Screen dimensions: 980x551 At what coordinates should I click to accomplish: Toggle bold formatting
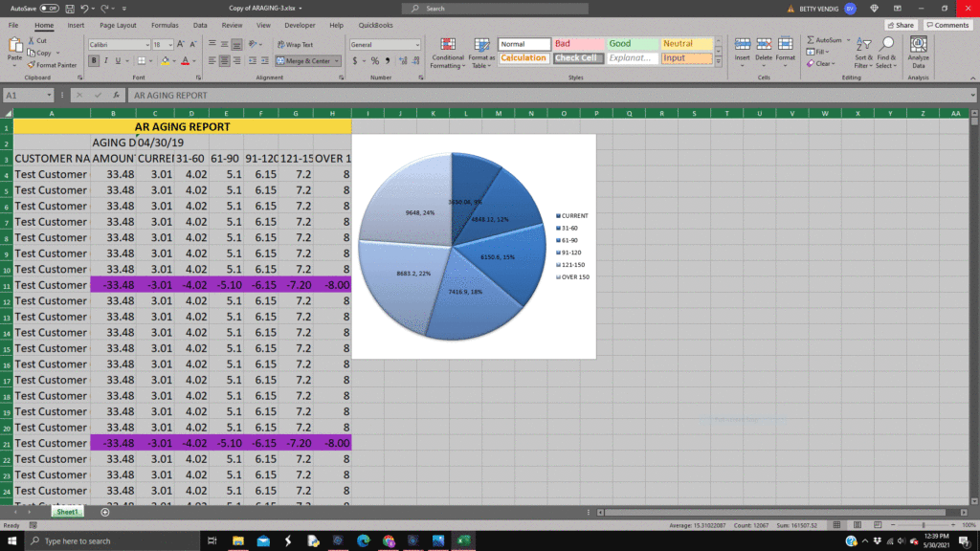point(94,60)
